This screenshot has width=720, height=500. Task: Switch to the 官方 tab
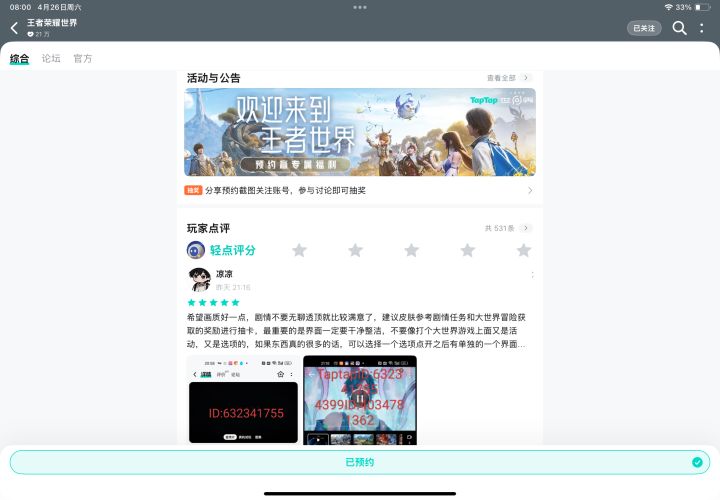coord(83,58)
